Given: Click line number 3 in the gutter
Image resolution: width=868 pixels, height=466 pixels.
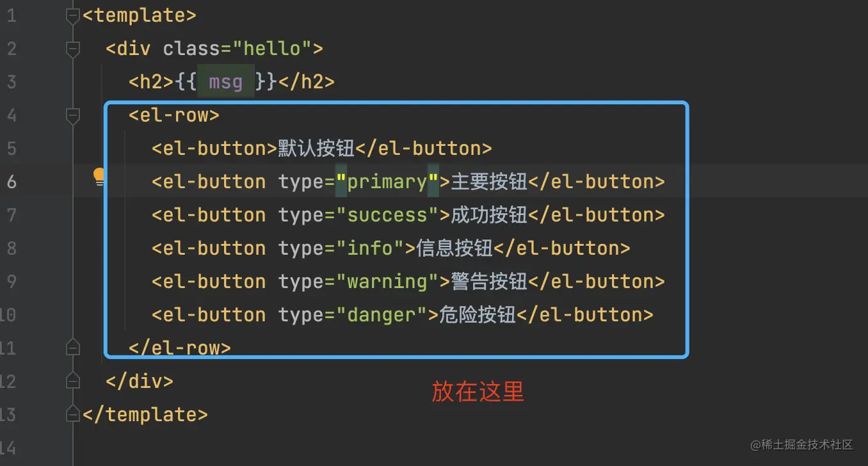Looking at the screenshot, I should coord(12,82).
